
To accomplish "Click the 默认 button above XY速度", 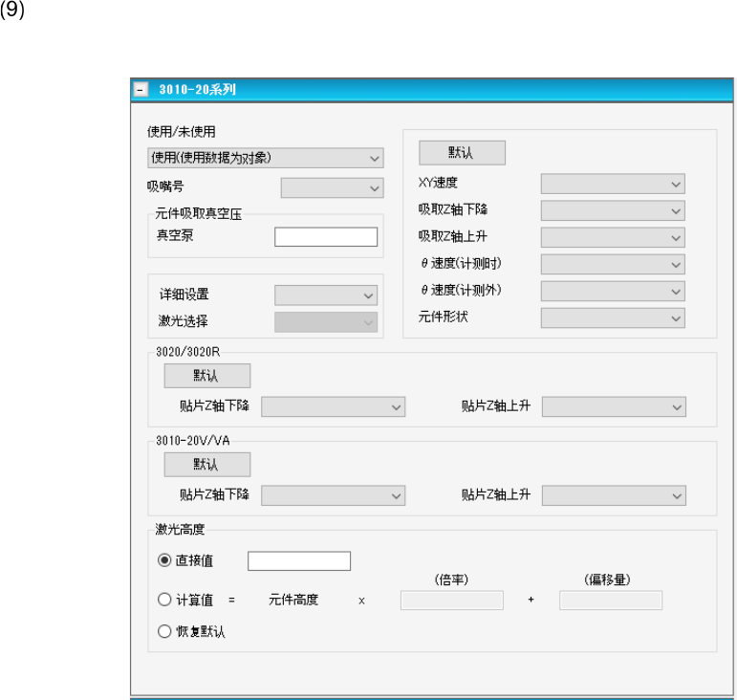I will 462,153.
